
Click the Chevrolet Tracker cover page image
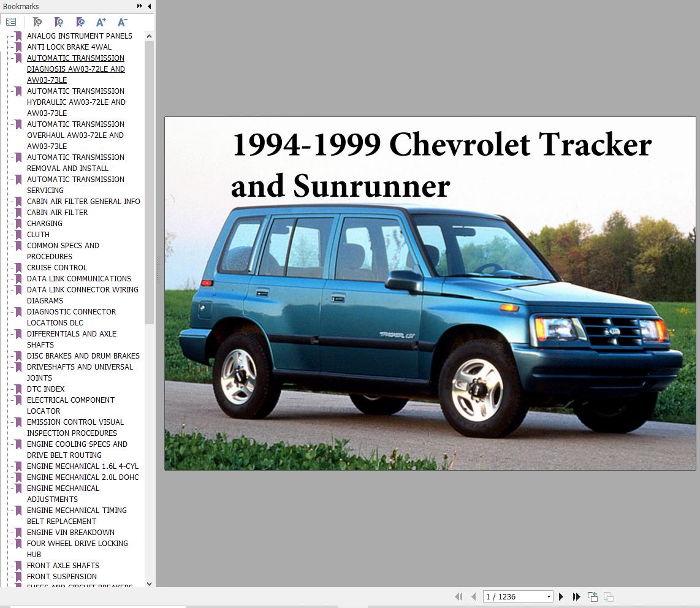click(x=430, y=294)
